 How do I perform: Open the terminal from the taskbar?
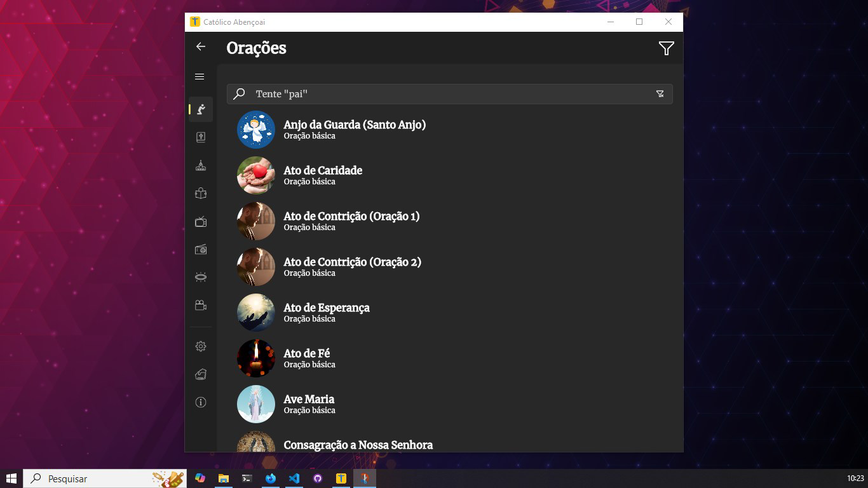pos(247,478)
